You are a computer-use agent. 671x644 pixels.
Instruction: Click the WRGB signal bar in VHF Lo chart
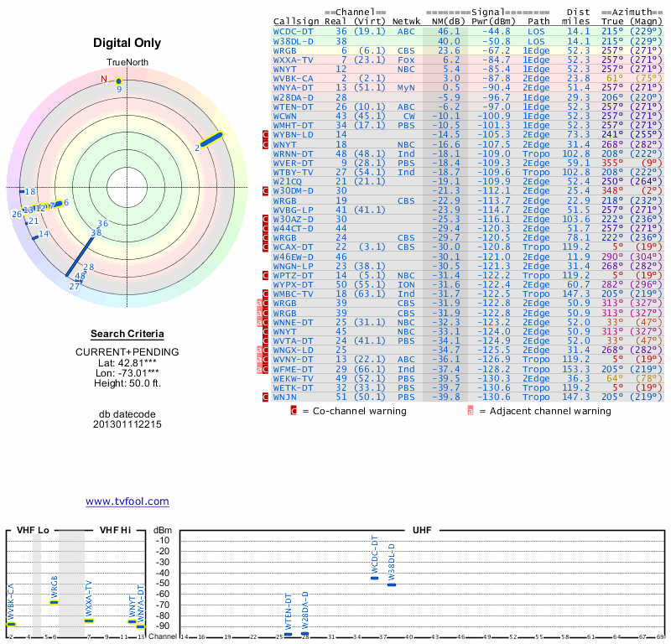(x=55, y=602)
